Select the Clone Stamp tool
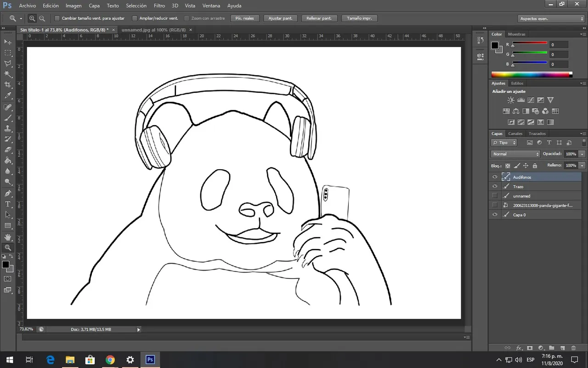Screen dimensions: 588x368 click(x=8, y=128)
